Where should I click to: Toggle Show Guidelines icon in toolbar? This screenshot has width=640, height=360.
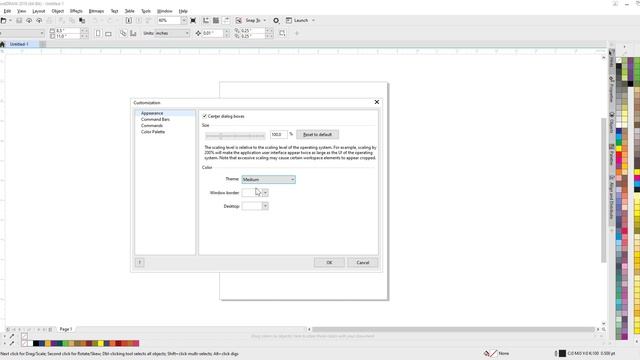(226, 20)
